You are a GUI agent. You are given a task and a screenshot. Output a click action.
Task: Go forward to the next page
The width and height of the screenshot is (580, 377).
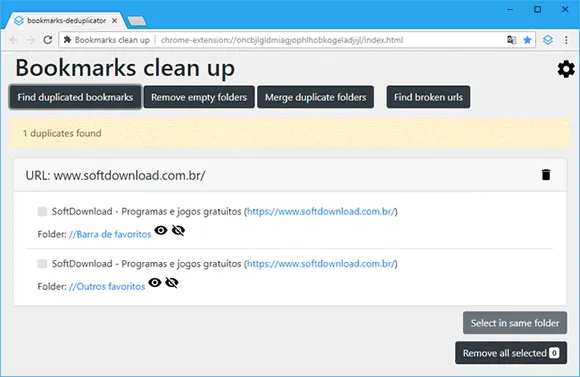31,40
